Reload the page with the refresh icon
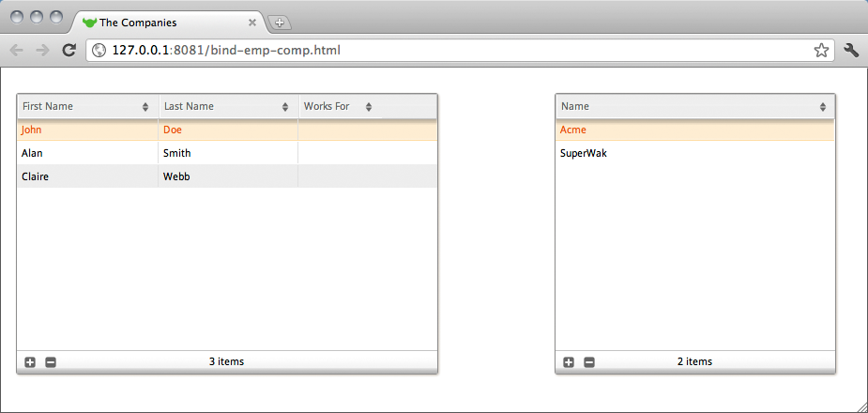Image resolution: width=868 pixels, height=413 pixels. pos(69,51)
